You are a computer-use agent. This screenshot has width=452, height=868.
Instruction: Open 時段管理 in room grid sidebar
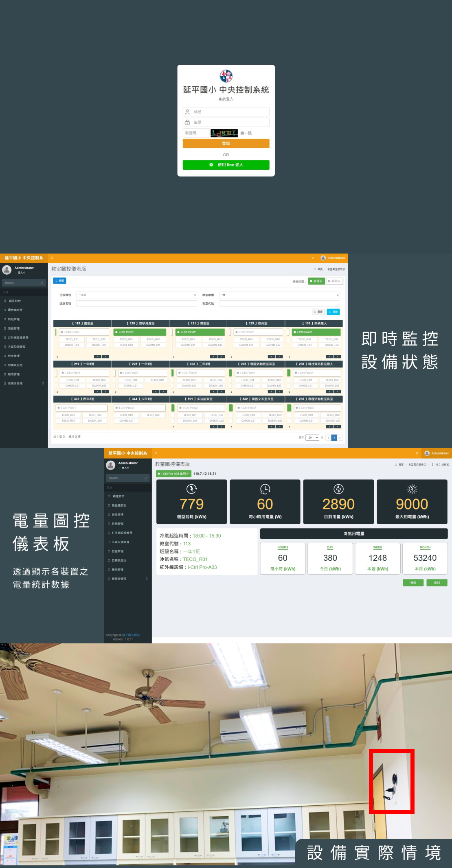23,319
